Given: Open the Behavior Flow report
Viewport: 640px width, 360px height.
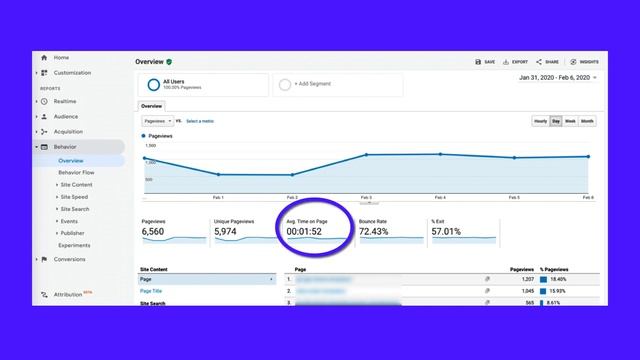Looking at the screenshot, I should click(76, 173).
